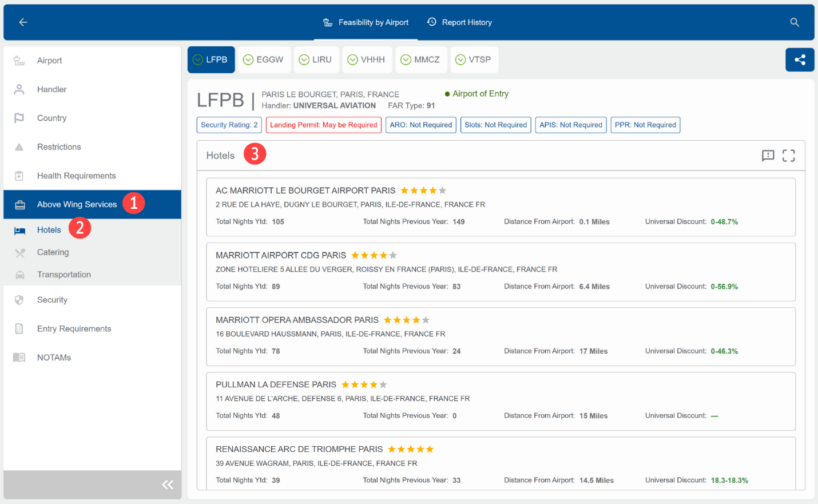Click the Restrictions warning triangle icon

pos(19,147)
